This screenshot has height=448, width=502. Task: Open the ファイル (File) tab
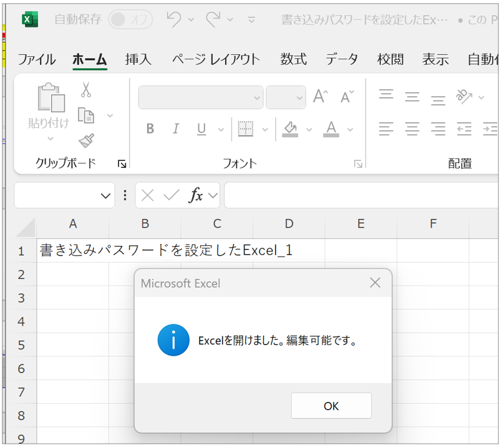click(x=37, y=59)
